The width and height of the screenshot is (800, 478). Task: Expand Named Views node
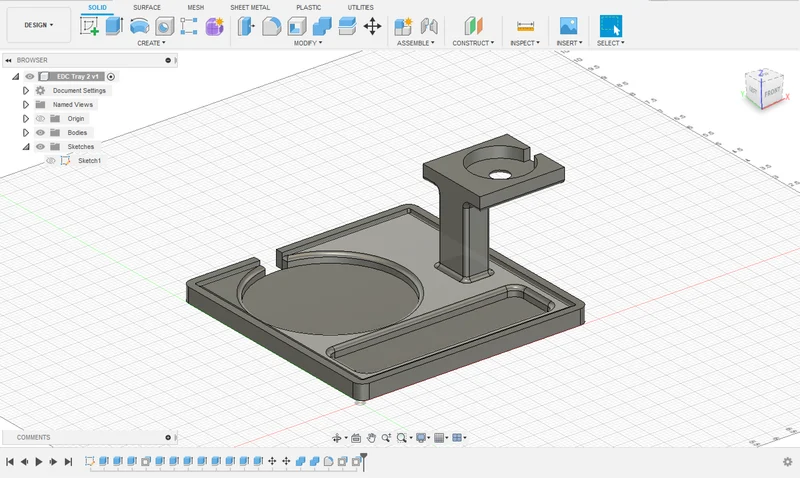pyautogui.click(x=26, y=105)
